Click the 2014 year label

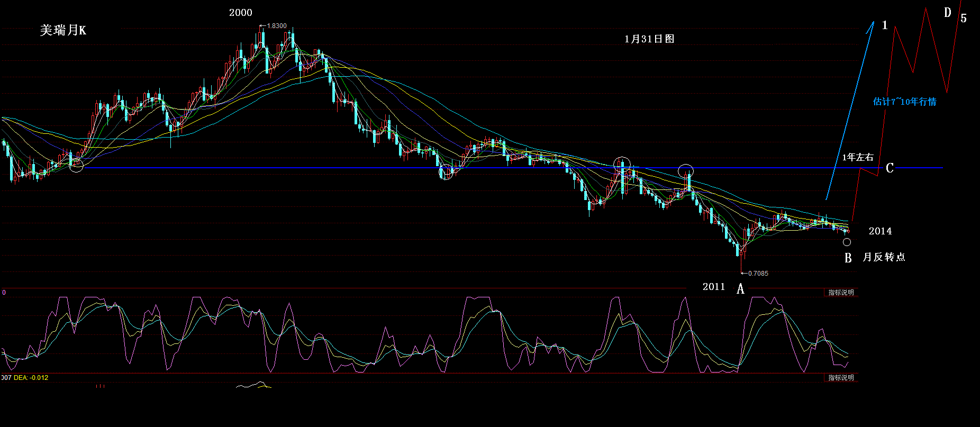click(x=880, y=231)
